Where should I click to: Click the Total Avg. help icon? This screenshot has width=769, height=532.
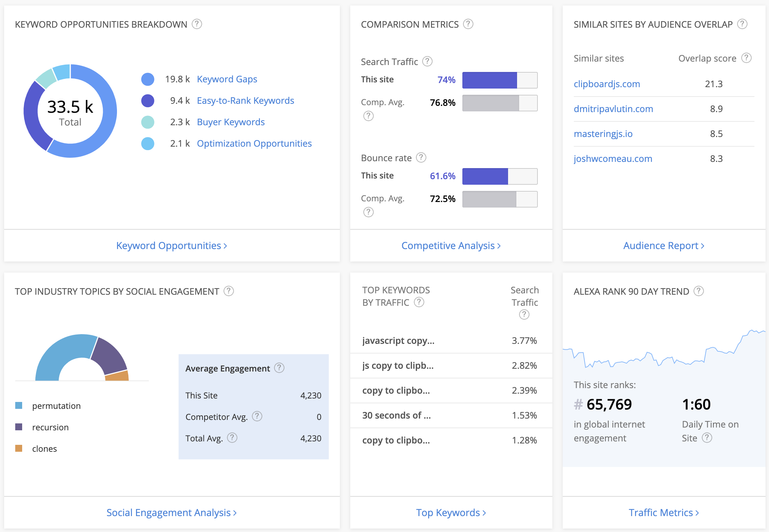pos(232,438)
